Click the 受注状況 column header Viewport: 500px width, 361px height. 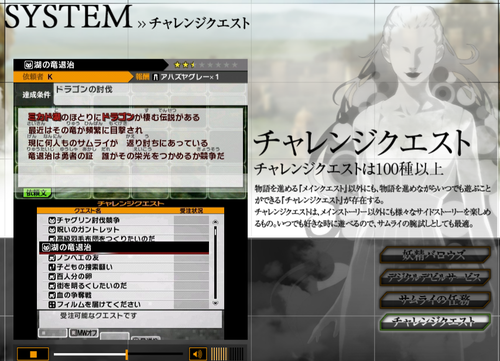pyautogui.click(x=191, y=210)
